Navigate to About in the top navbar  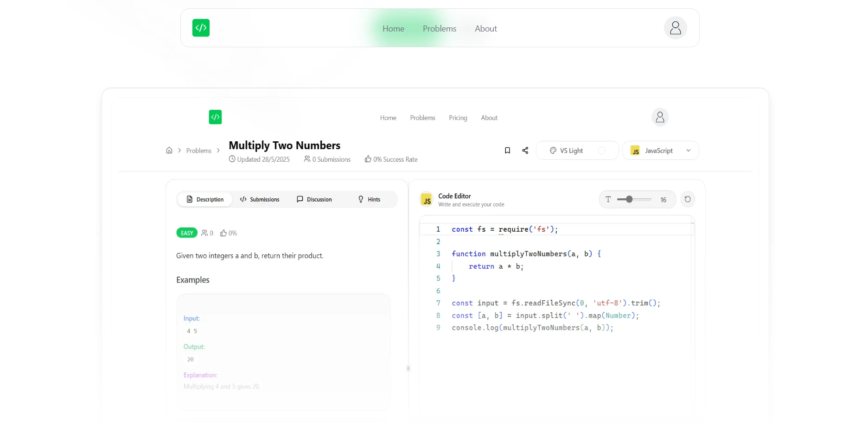click(x=485, y=29)
